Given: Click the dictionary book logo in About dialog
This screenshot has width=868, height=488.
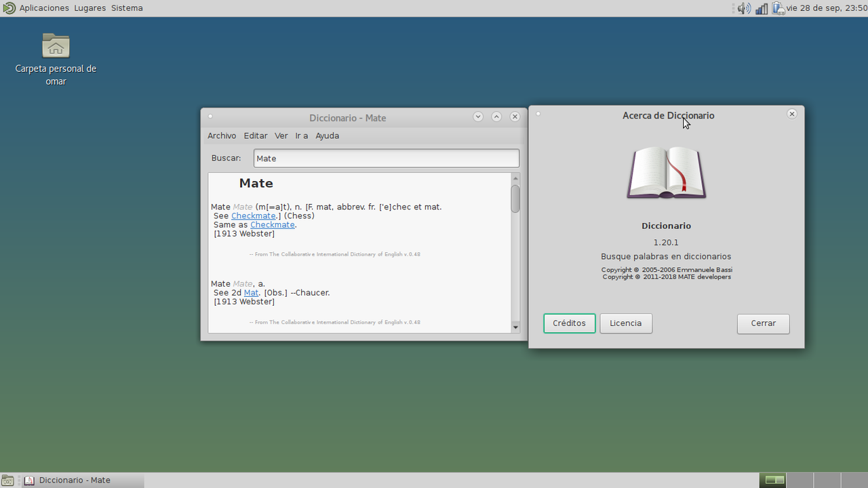Looking at the screenshot, I should click(667, 172).
